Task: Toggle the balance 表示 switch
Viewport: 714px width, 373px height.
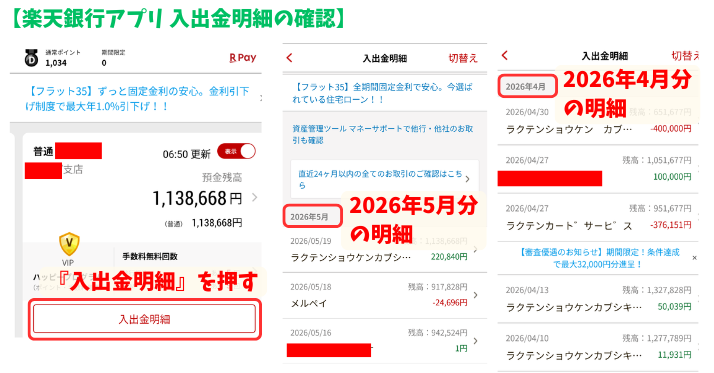Action: point(236,152)
